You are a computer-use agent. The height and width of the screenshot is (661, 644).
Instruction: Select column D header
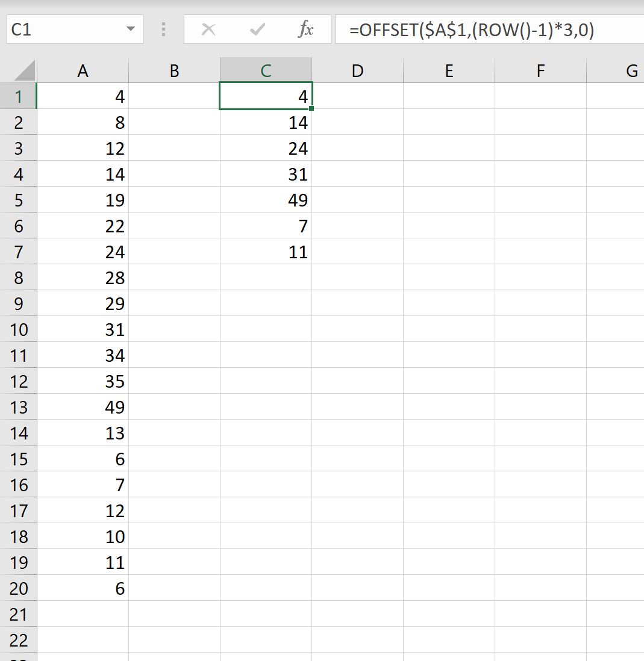[357, 70]
